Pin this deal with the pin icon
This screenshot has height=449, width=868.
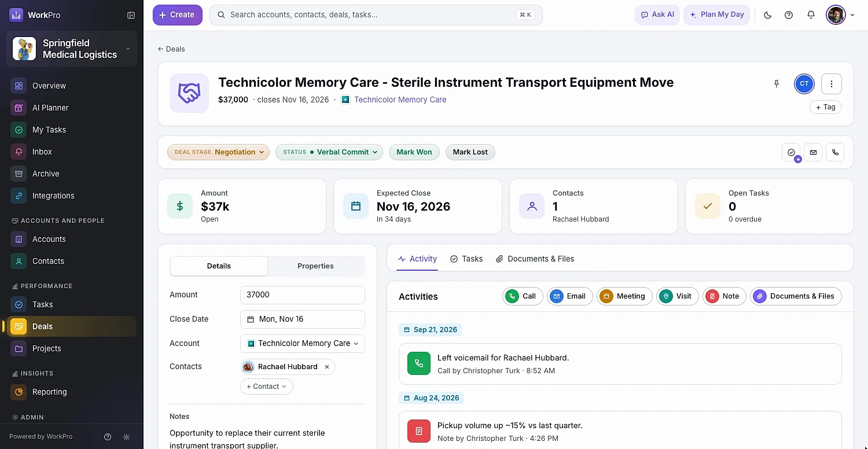click(777, 84)
